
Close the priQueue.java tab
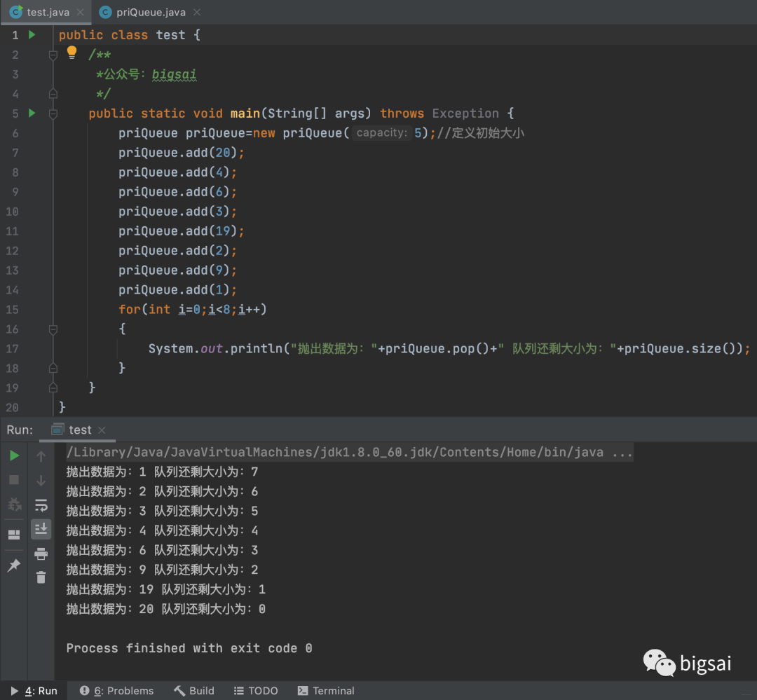pos(197,12)
